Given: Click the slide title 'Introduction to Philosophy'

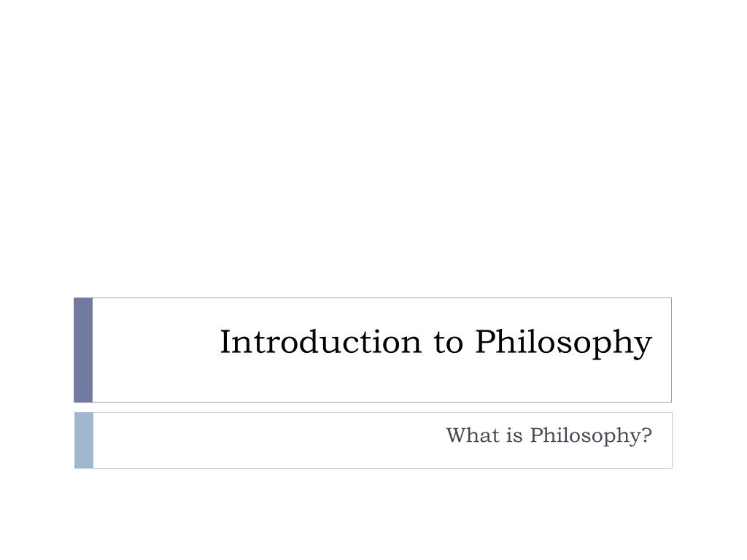Looking at the screenshot, I should click(436, 343).
